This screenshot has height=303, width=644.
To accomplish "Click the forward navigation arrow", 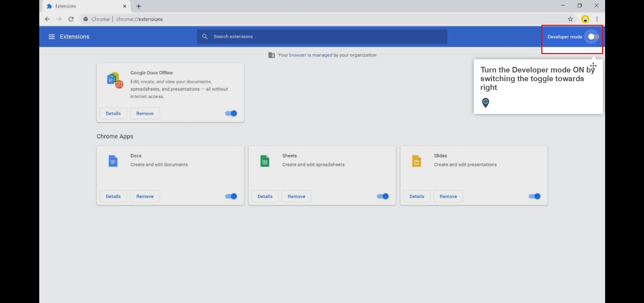I will click(59, 19).
